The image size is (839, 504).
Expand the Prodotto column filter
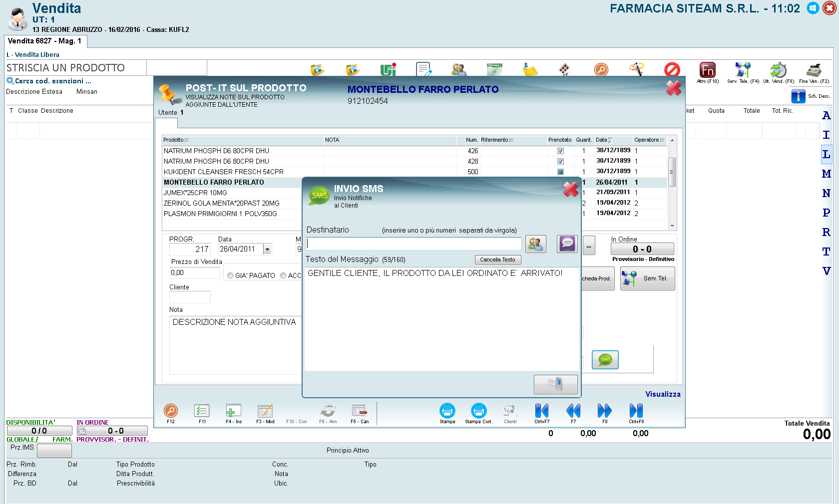(187, 140)
